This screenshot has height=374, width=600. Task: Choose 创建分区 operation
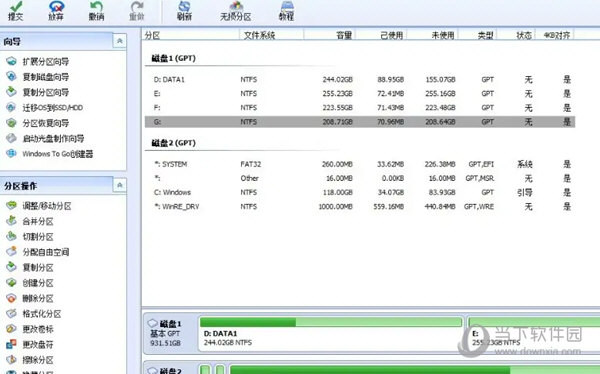point(38,283)
